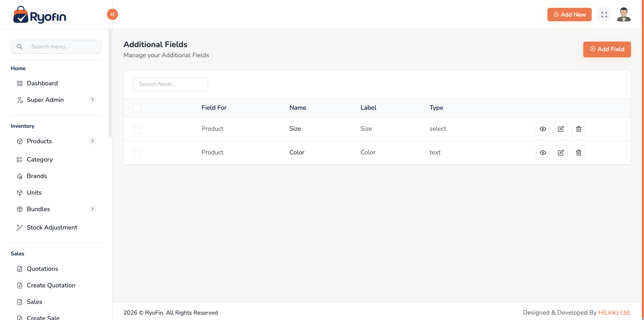Sort by Type column header
This screenshot has width=644, height=320.
(x=436, y=108)
